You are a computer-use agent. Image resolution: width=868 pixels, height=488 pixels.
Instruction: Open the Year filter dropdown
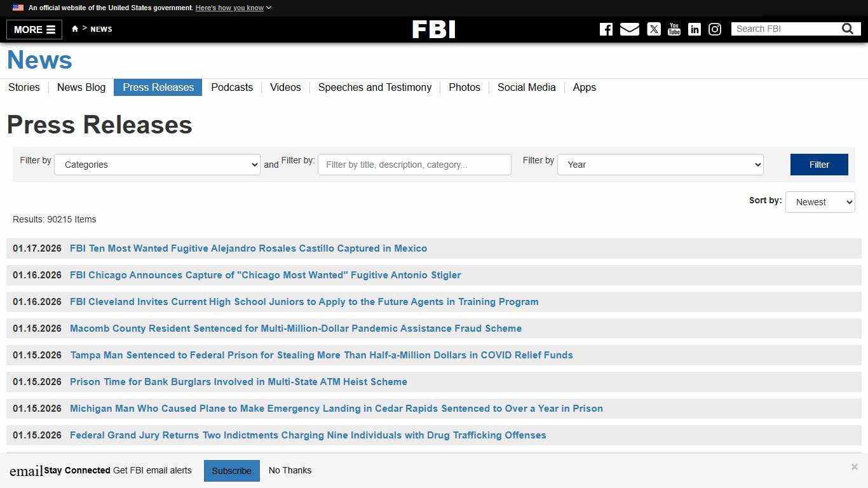point(660,165)
